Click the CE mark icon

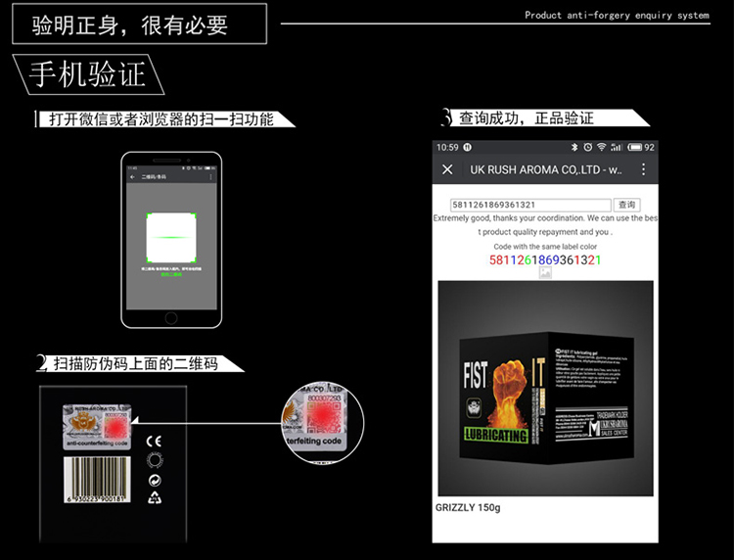coord(154,442)
